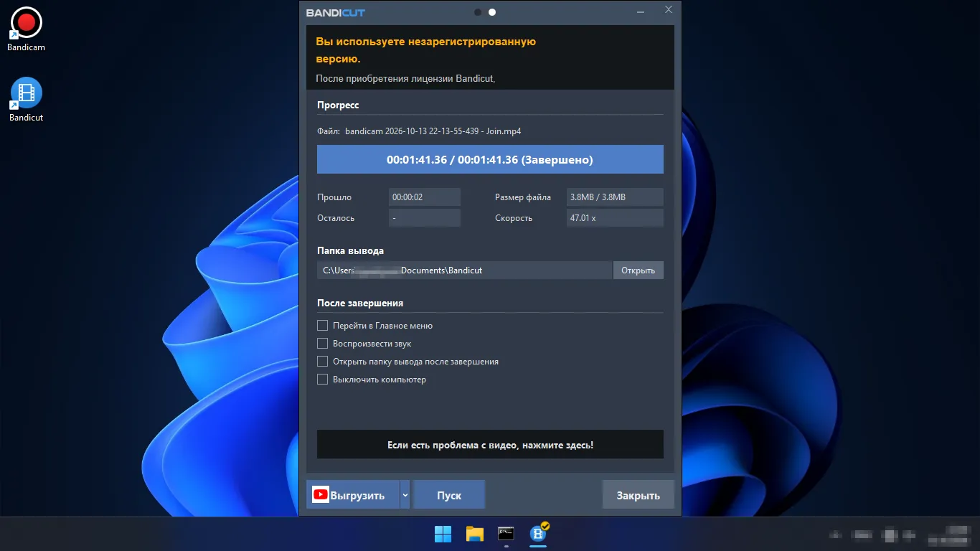Click the "После завершения" heading
This screenshot has height=551, width=980.
[x=360, y=303]
